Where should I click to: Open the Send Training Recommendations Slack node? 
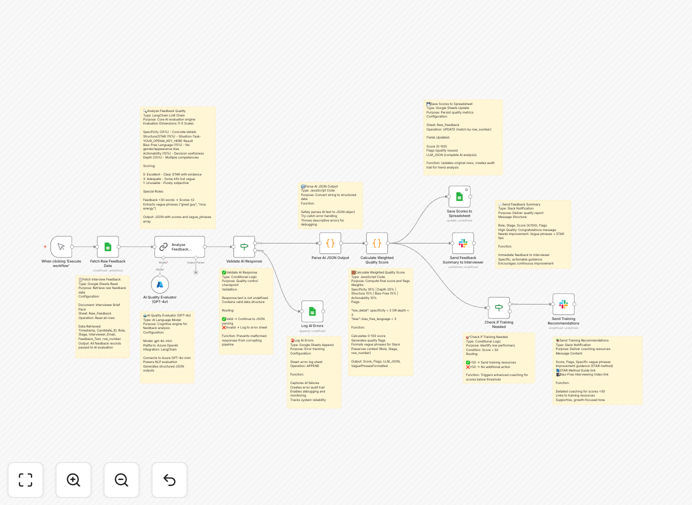564,304
